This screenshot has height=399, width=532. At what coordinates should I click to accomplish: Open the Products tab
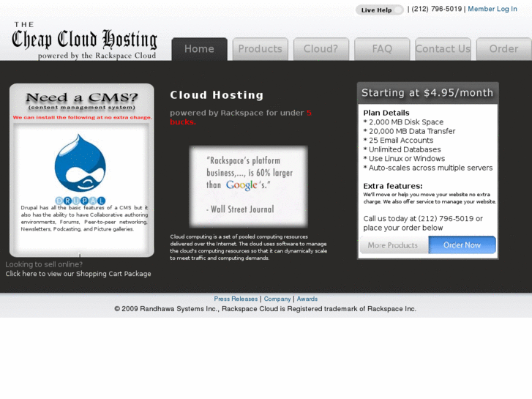pos(261,49)
